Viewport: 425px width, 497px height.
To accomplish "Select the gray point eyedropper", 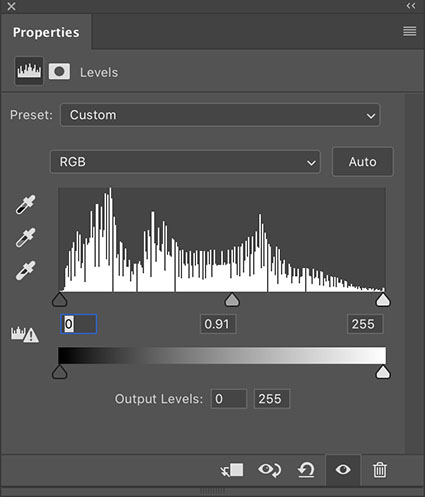I will 25,238.
